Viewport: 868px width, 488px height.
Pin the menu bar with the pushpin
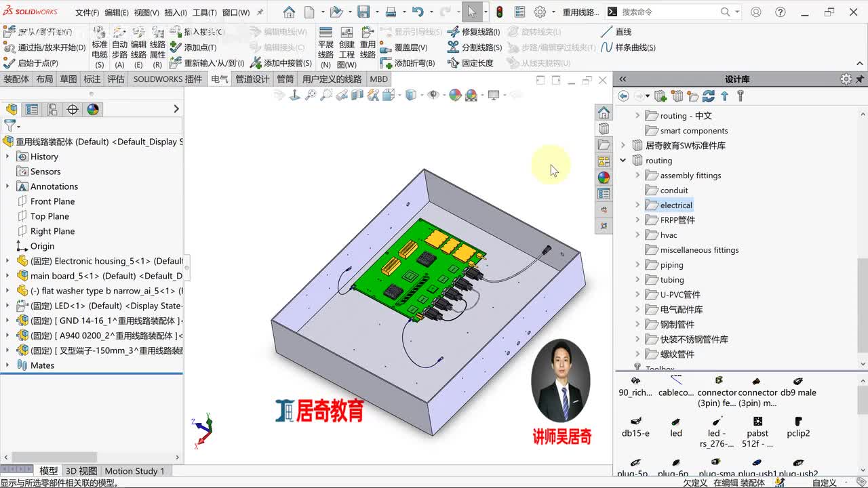260,12
